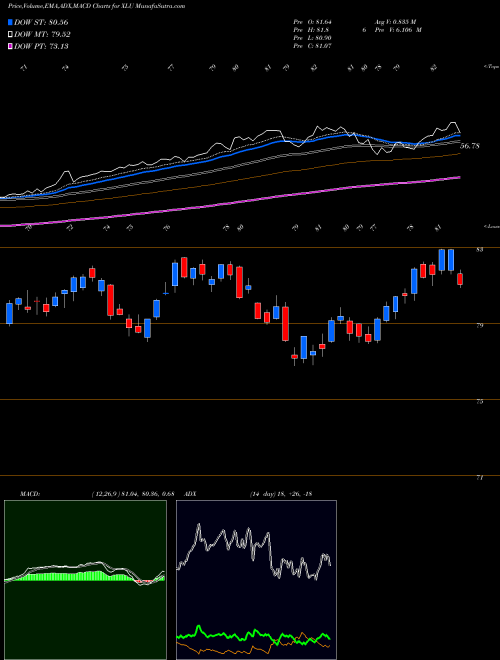Open the dark blue ADX indicator chart
The height and width of the screenshot is (660, 500).
point(256,580)
